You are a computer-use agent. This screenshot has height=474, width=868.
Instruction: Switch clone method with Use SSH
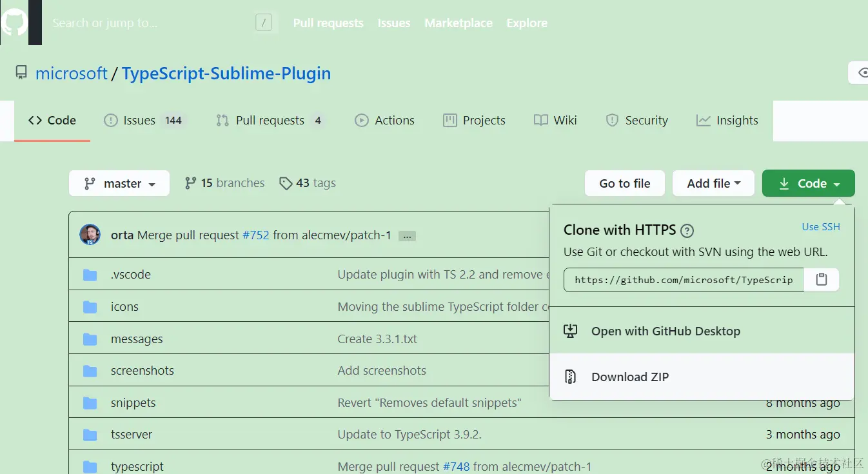(x=820, y=227)
